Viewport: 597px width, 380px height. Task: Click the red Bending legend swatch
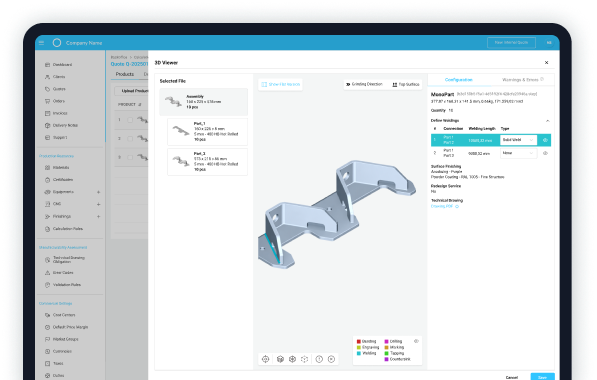tap(359, 342)
